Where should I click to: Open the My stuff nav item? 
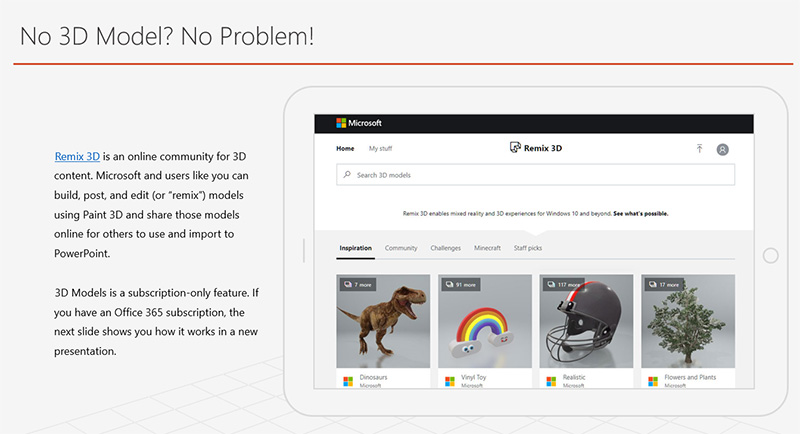381,148
